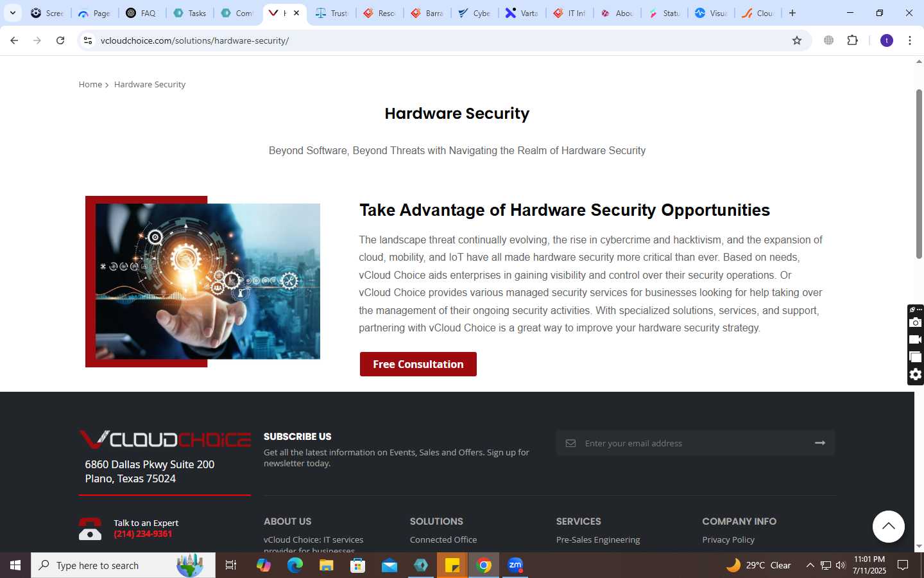Reload the page with refresh icon
The height and width of the screenshot is (578, 924).
(60, 40)
